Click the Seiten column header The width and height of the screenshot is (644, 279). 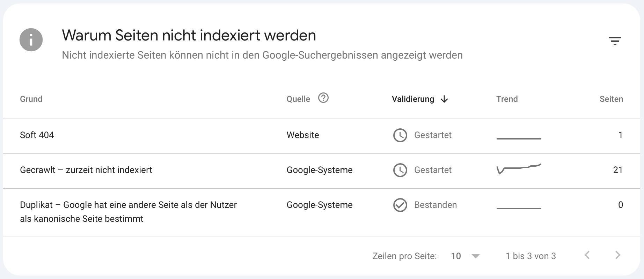click(611, 99)
